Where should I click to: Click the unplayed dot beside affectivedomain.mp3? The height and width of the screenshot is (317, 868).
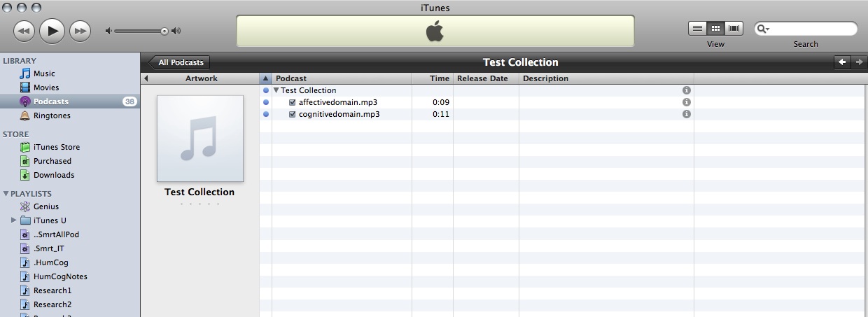(265, 102)
